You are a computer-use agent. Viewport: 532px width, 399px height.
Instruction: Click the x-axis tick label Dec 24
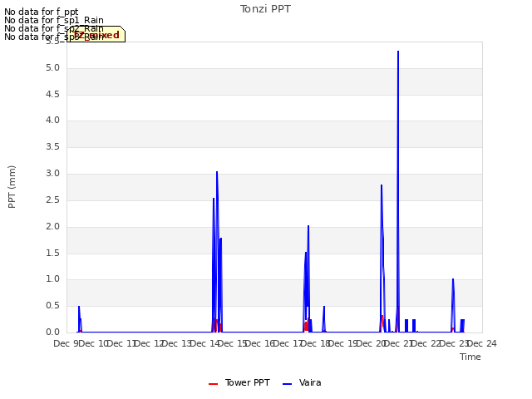click(482, 343)
